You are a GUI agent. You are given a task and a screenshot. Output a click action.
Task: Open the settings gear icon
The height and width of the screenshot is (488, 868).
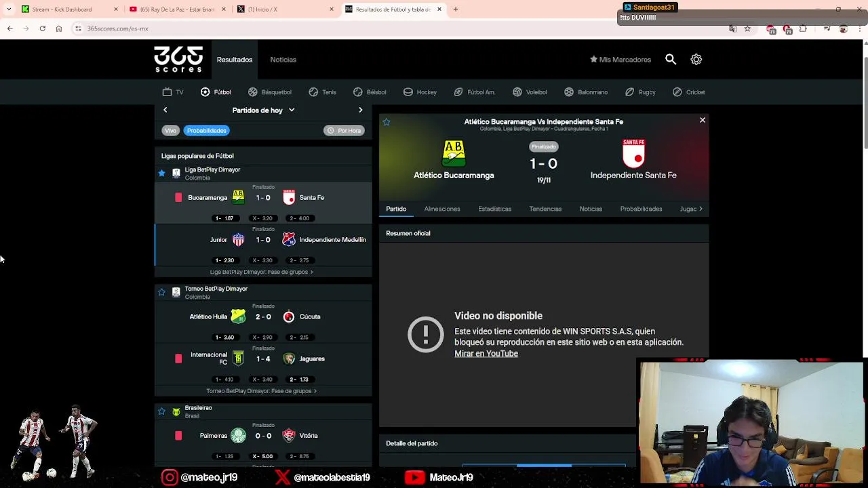[696, 60]
